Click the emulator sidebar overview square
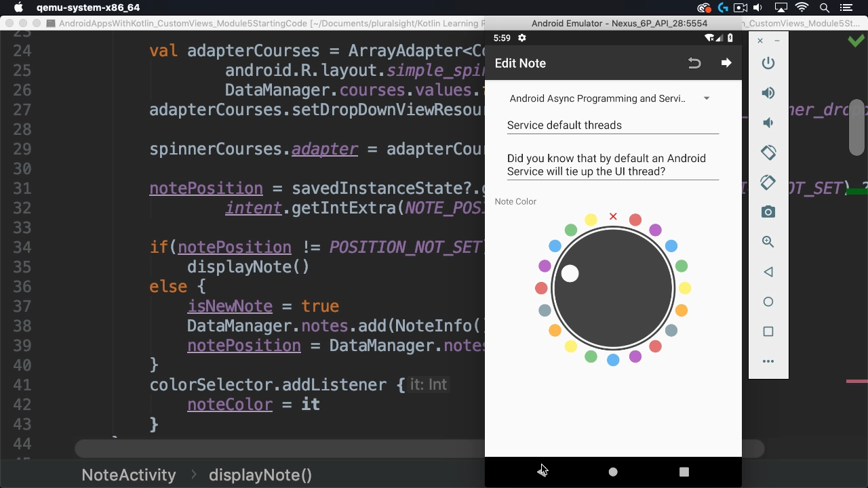 pos(768,331)
